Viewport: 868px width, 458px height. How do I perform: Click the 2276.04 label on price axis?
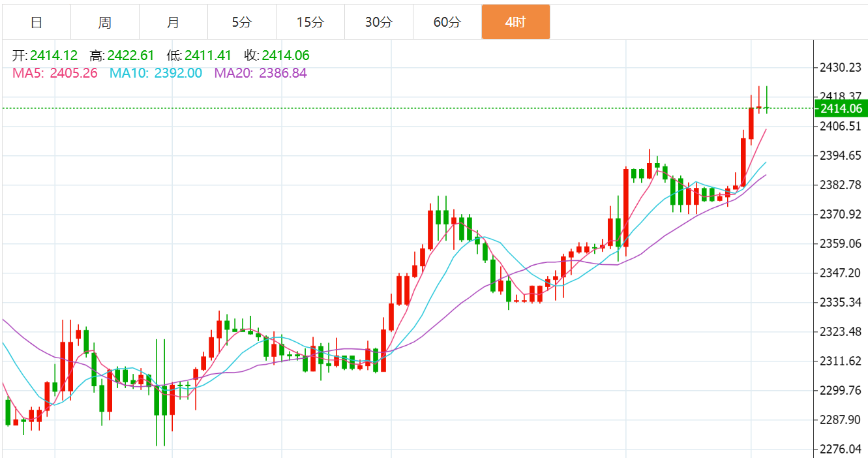[x=840, y=449]
